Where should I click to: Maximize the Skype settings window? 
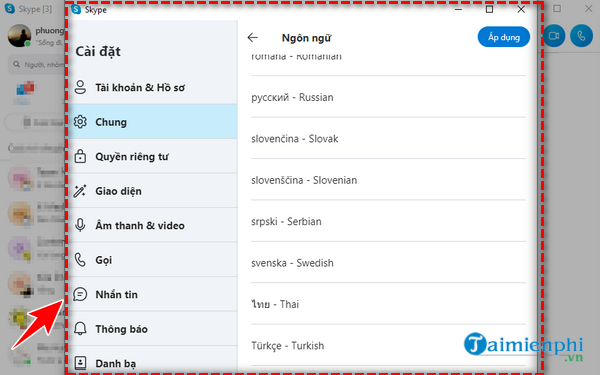click(x=489, y=9)
